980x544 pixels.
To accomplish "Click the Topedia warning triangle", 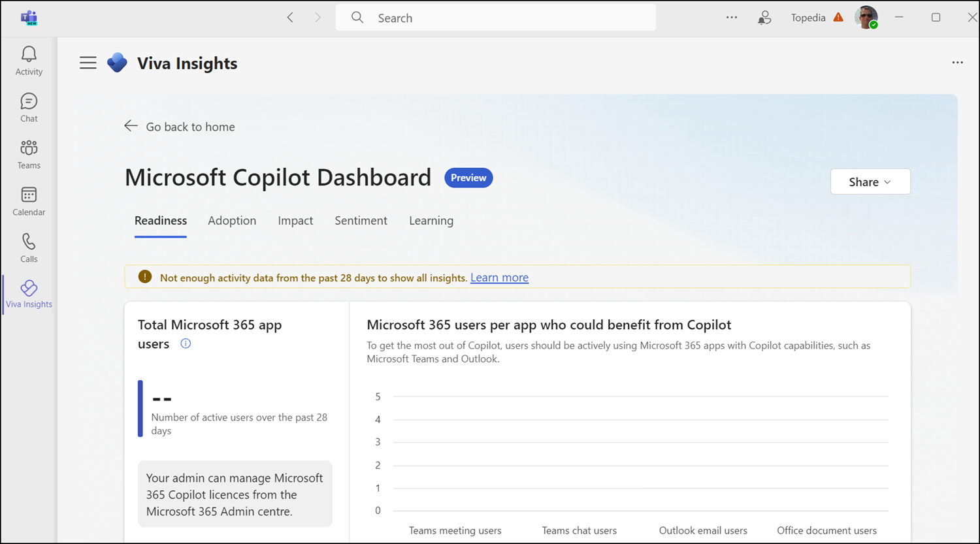I will [839, 18].
